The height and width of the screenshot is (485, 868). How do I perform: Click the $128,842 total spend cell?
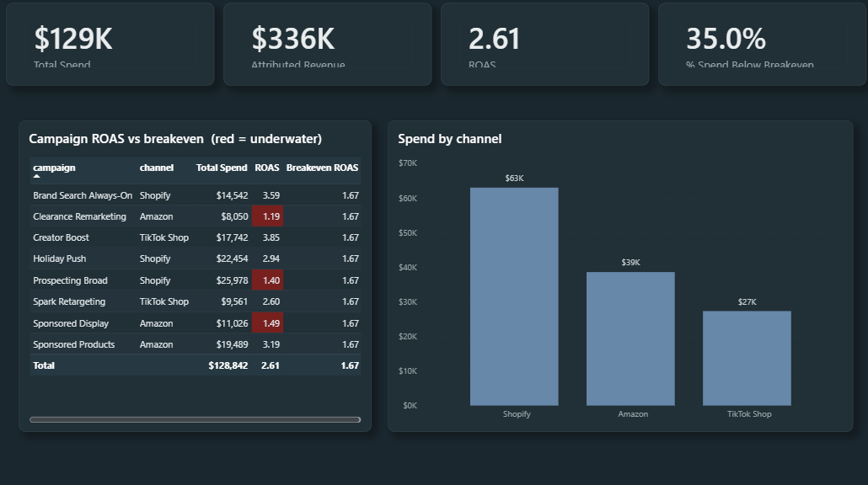228,365
